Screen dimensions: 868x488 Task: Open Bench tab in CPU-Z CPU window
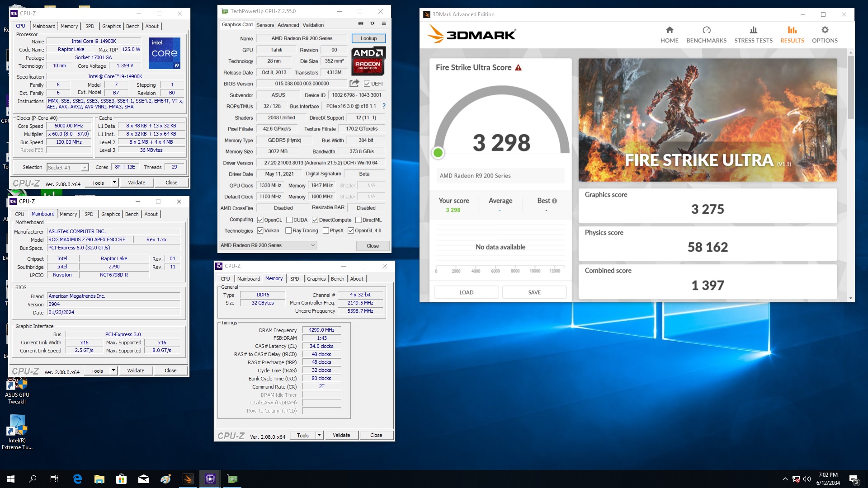pos(132,26)
